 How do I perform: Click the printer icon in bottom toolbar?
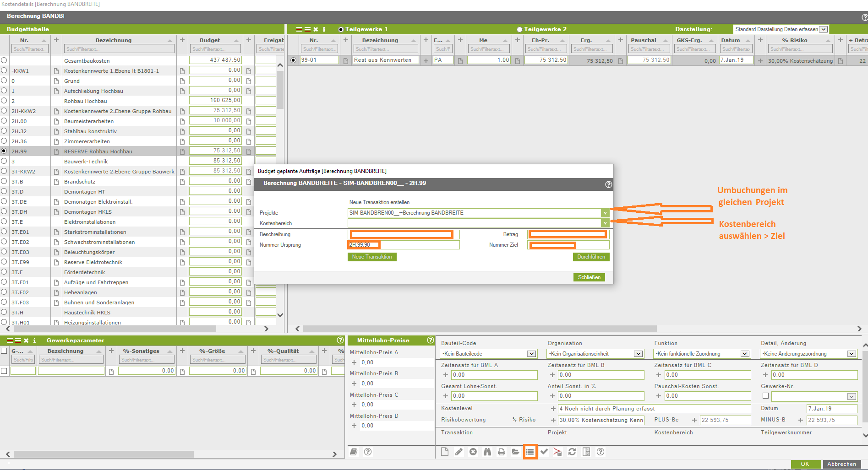(x=502, y=452)
